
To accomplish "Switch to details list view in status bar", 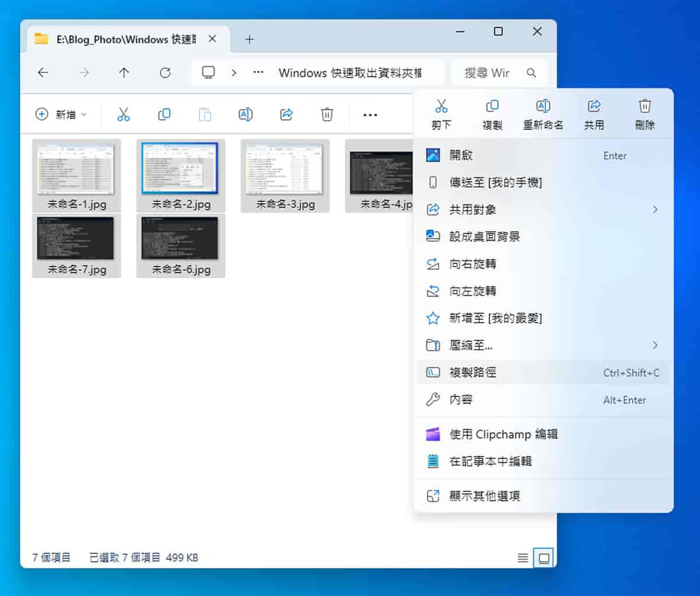I will 523,558.
